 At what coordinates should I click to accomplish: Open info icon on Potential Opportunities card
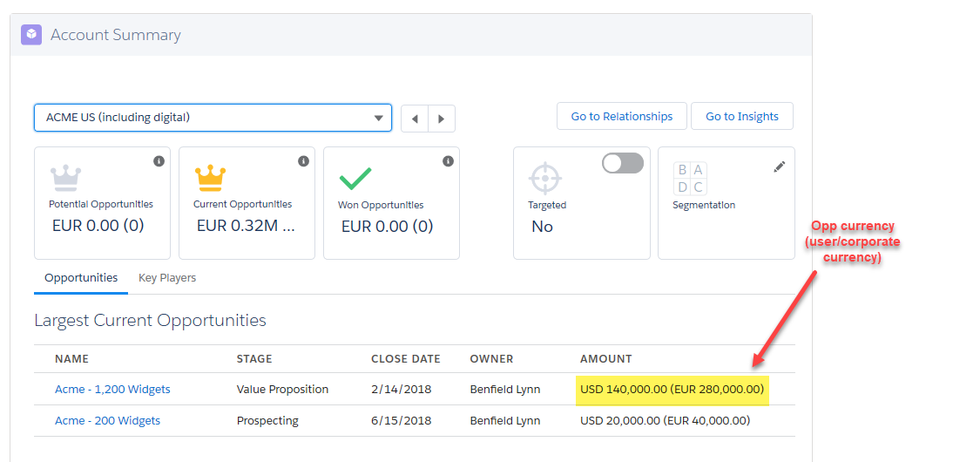click(159, 161)
